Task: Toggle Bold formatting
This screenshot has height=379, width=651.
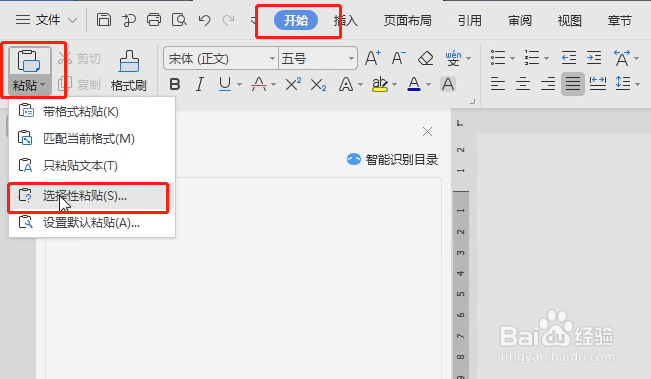Action: click(x=175, y=84)
